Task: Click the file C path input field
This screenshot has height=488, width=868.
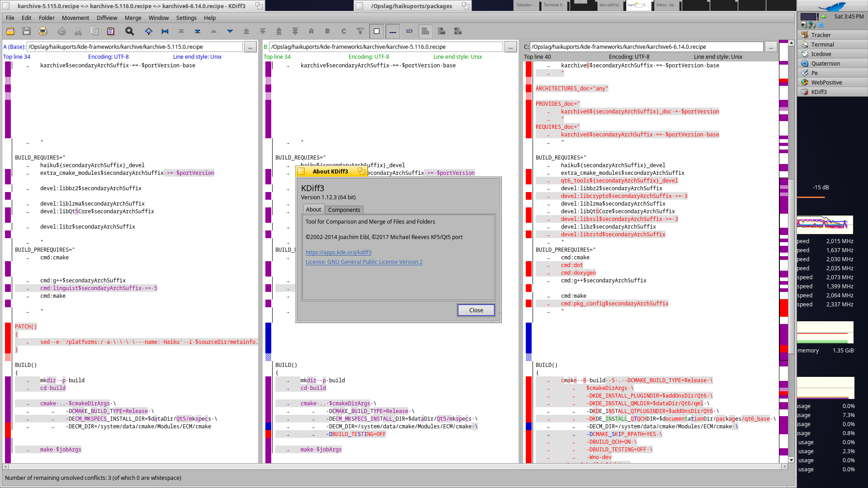Action: 647,47
